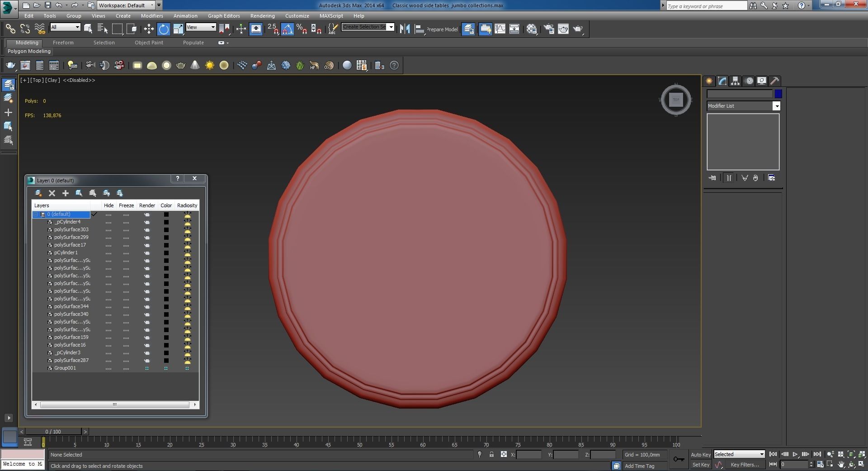Open the Rendered Frame Window
The height and width of the screenshot is (471, 868).
(563, 29)
